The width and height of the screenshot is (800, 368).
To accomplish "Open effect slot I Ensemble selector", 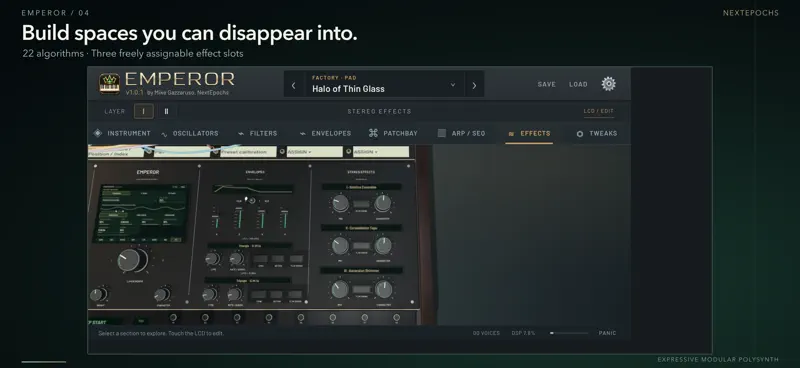I will click(361, 187).
